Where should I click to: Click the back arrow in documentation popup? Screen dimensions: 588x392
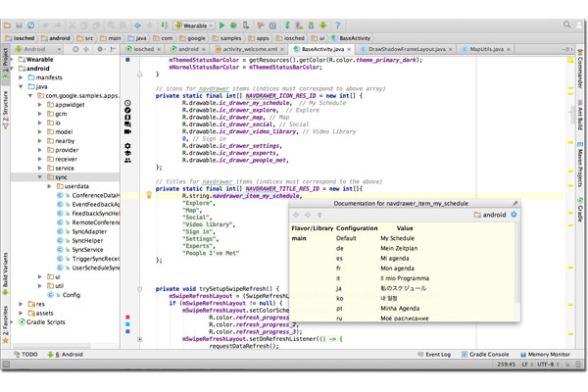click(x=297, y=215)
